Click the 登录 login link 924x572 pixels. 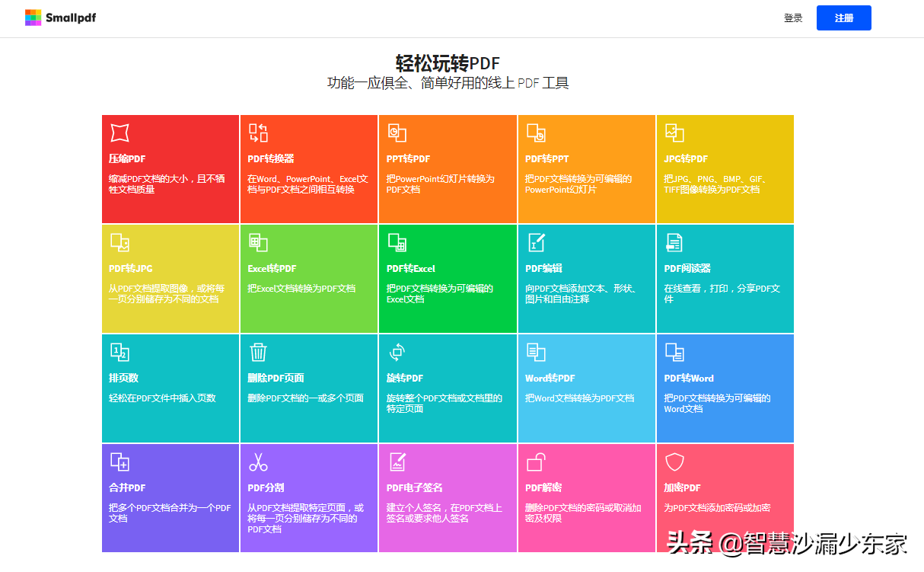pyautogui.click(x=793, y=18)
